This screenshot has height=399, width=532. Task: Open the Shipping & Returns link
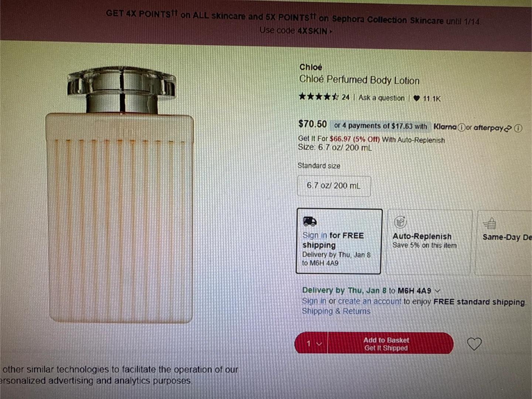click(x=336, y=311)
